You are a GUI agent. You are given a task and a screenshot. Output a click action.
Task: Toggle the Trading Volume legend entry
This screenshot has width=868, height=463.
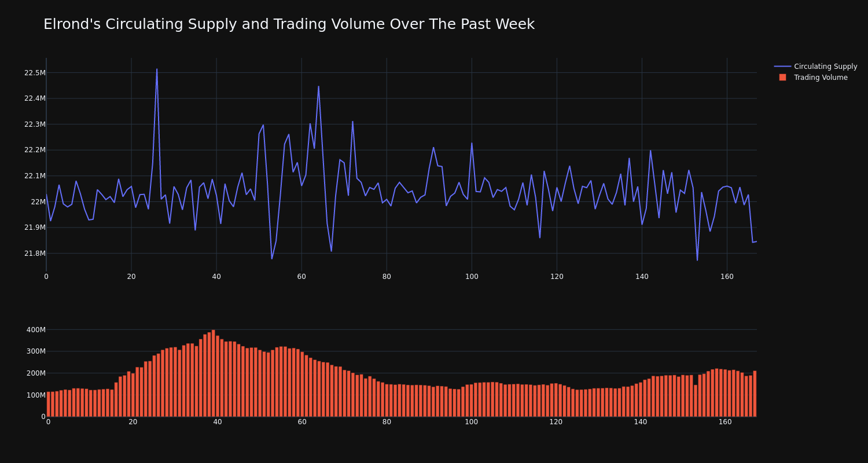click(813, 78)
